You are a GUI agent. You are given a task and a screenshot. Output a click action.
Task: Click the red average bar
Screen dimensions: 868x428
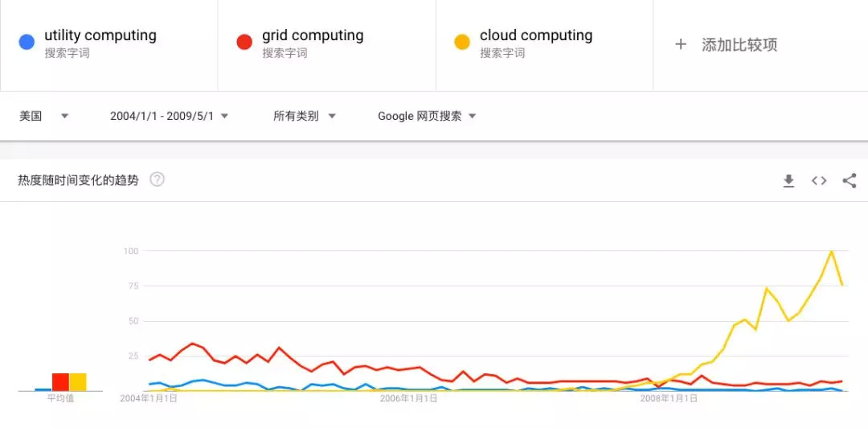pyautogui.click(x=60, y=381)
